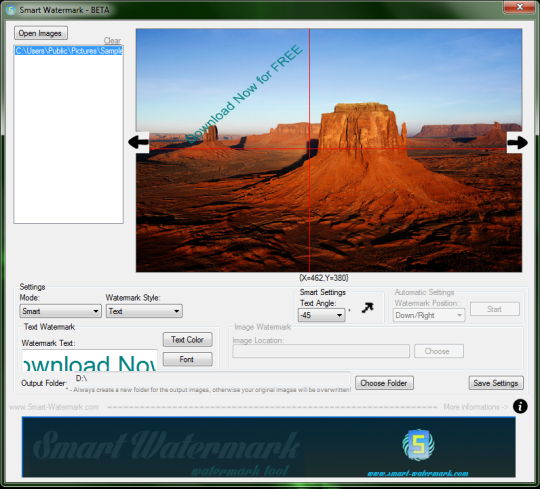The height and width of the screenshot is (489, 540).
Task: Click the desert preview image
Action: pyautogui.click(x=329, y=150)
